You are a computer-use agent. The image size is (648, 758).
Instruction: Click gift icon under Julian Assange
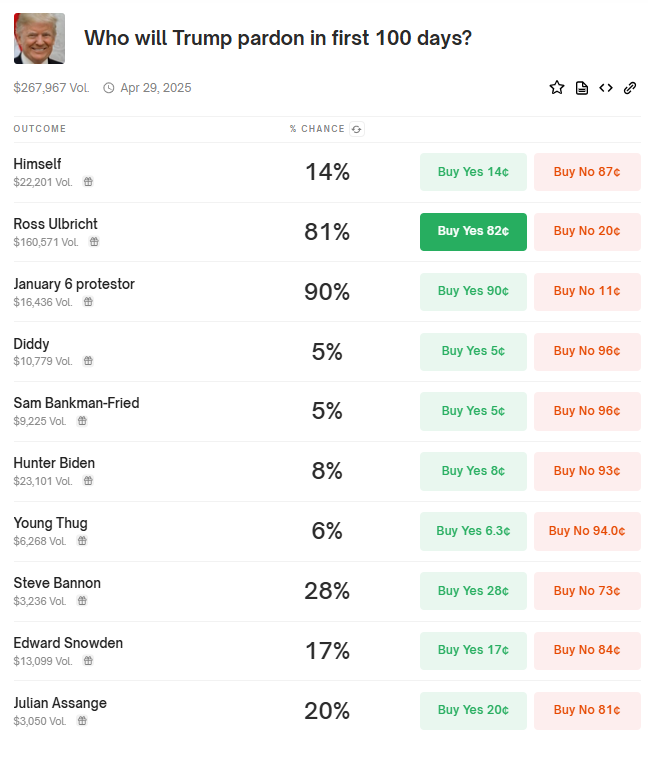(x=82, y=720)
